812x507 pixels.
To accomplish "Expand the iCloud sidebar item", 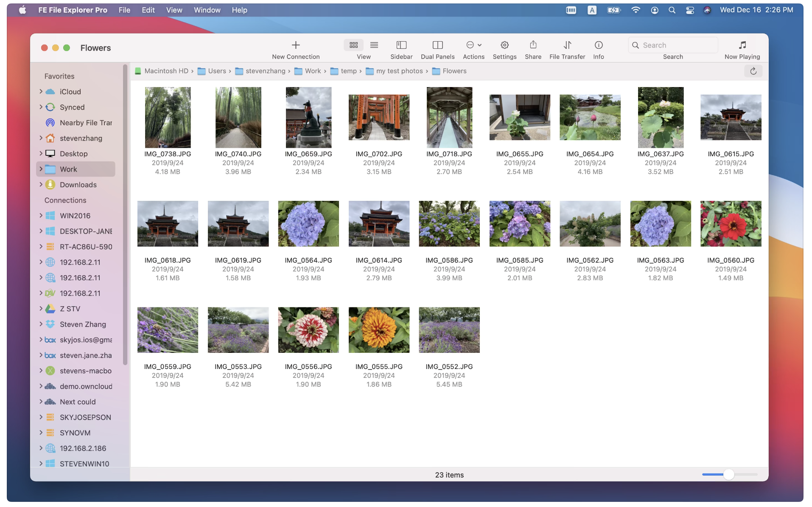I will tap(41, 92).
